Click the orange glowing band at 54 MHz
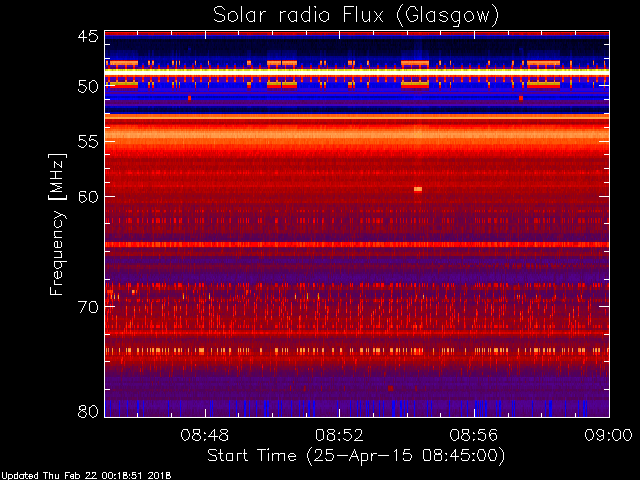The height and width of the screenshot is (480, 640). (357, 134)
